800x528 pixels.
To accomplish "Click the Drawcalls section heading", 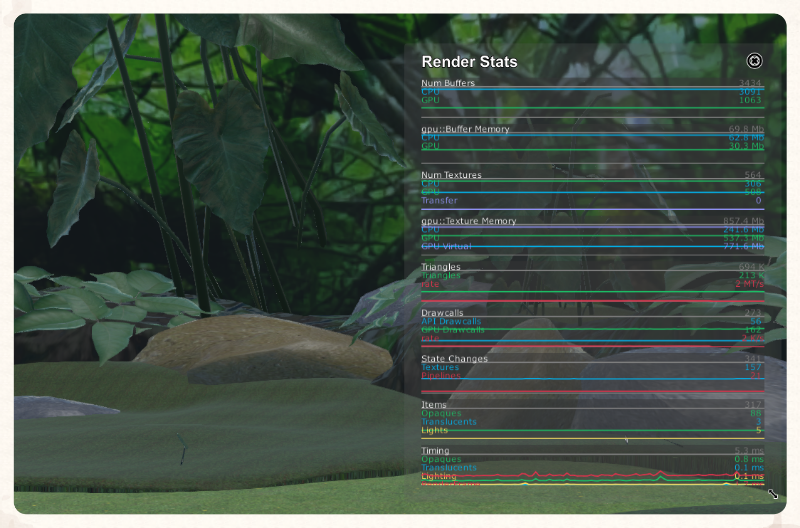I will 441,313.
